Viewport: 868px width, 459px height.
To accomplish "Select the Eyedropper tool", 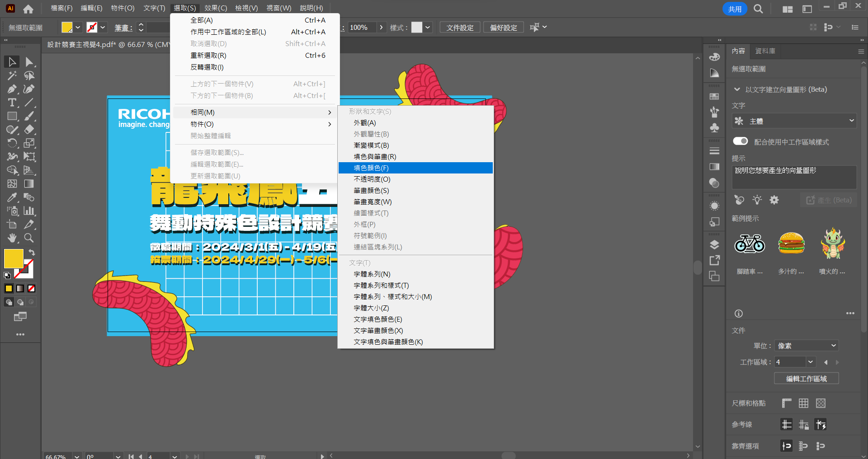I will (12, 197).
